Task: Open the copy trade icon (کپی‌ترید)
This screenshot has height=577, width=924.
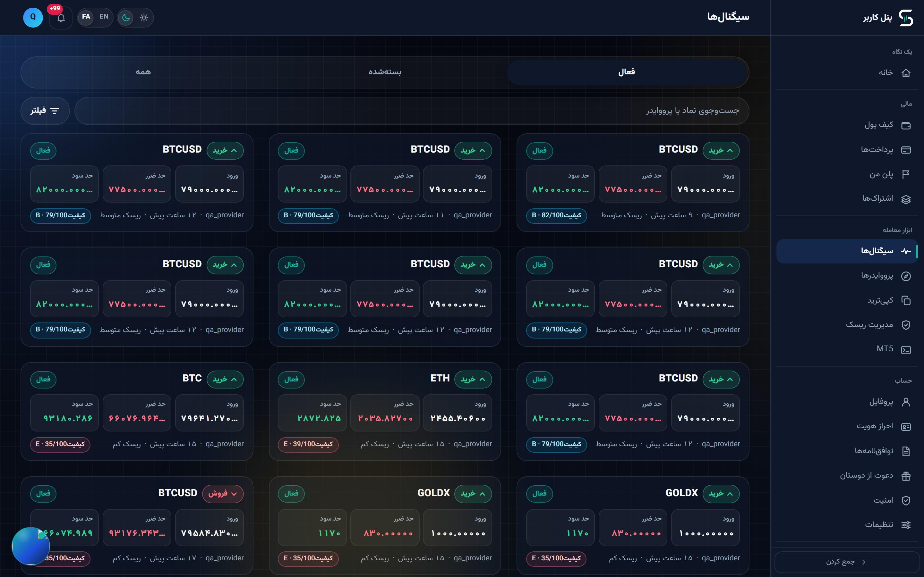Action: tap(906, 301)
